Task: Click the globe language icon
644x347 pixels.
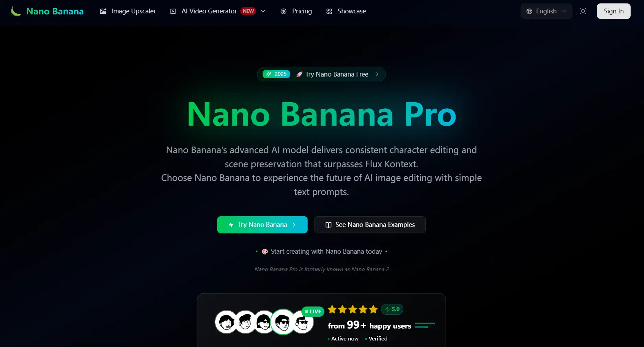Action: point(529,11)
